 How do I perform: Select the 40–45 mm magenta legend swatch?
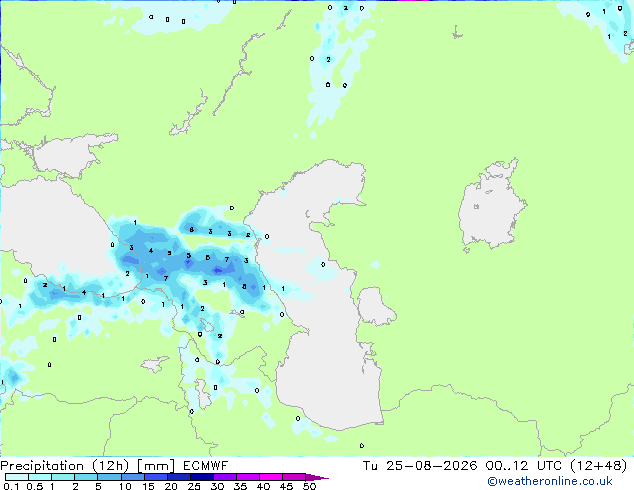click(x=271, y=477)
